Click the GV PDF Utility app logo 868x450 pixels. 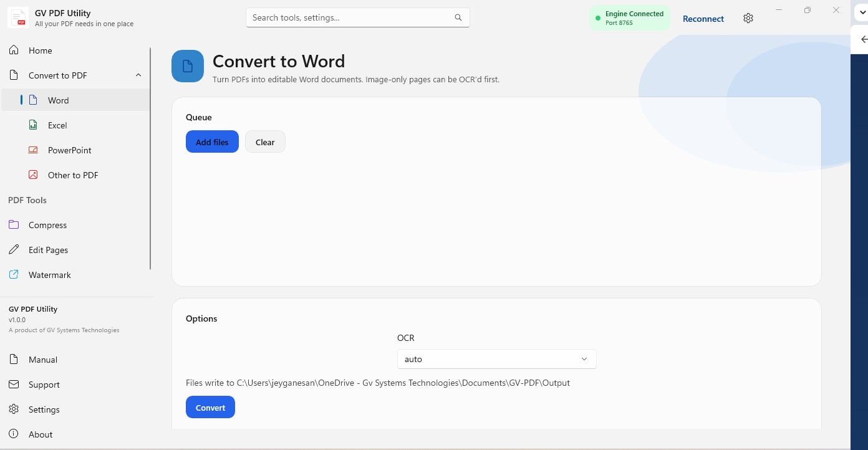click(18, 18)
